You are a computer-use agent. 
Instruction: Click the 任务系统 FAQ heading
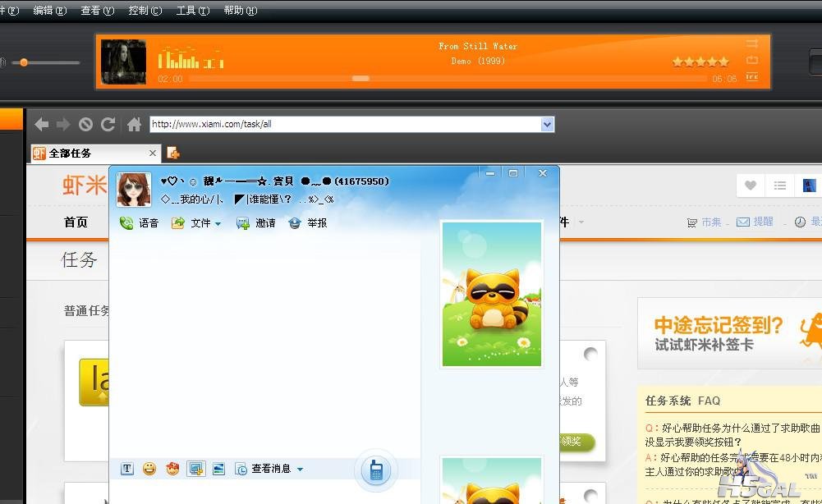pyautogui.click(x=682, y=401)
